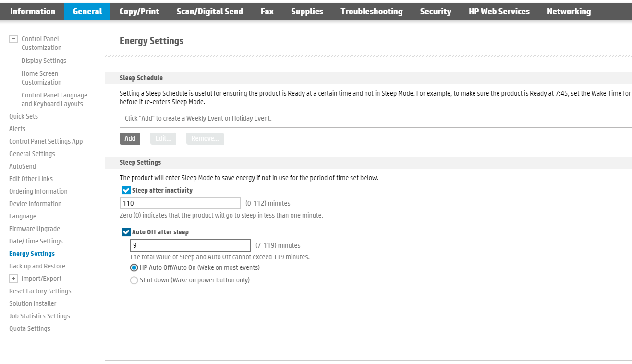This screenshot has width=632, height=364.
Task: Go to Back up and Restore
Action: [37, 266]
